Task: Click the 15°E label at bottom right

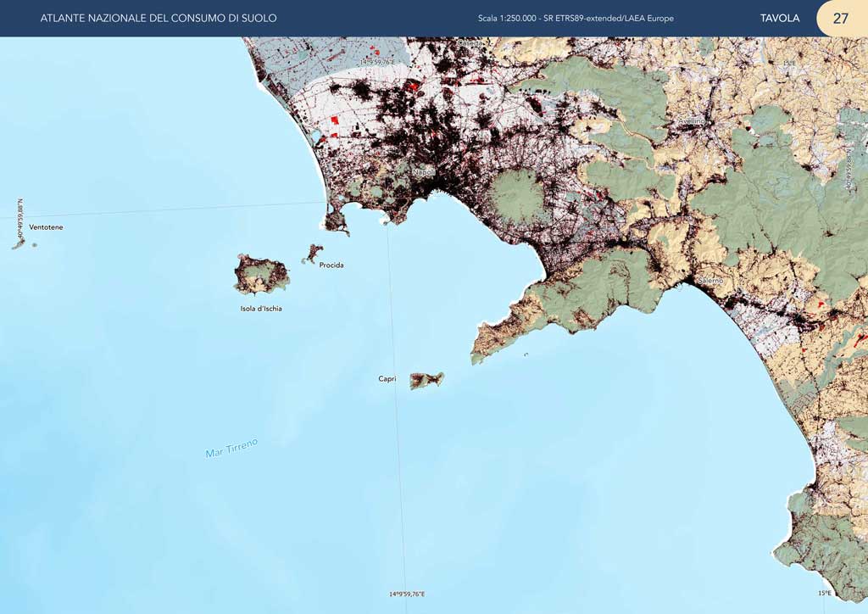Action: pos(824,594)
